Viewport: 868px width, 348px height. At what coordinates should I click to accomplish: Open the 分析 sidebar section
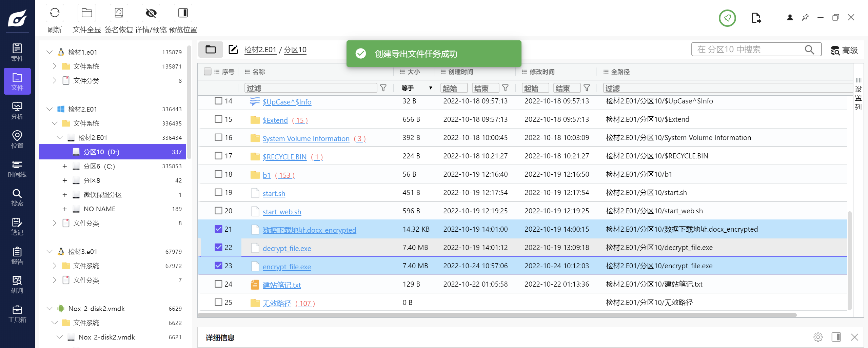pos(17,111)
